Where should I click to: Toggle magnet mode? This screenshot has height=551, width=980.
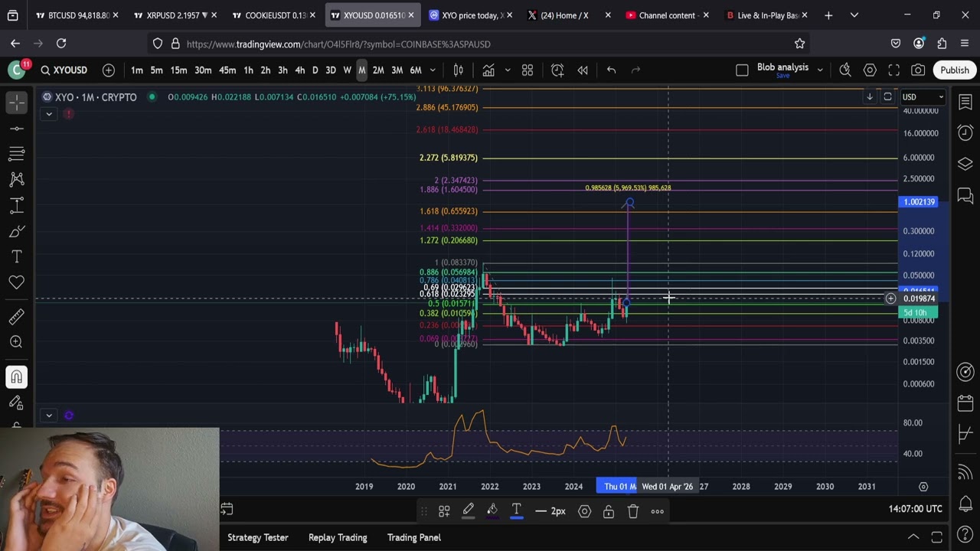tap(17, 377)
